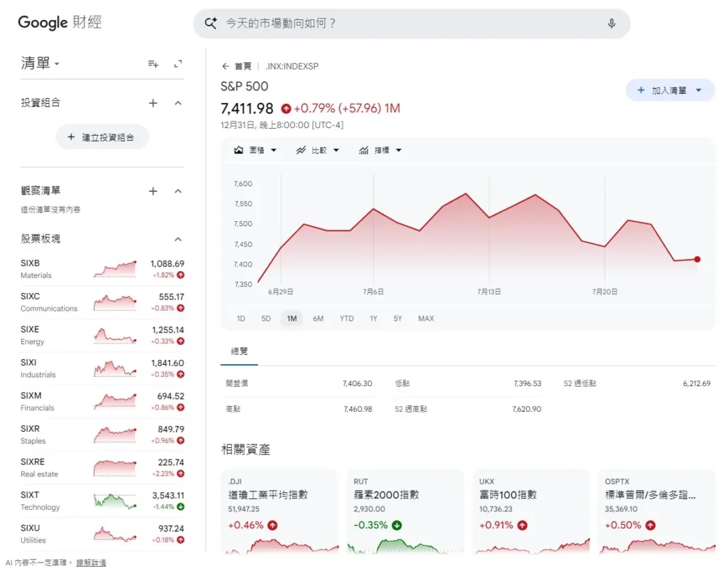The height and width of the screenshot is (571, 728).
Task: Click the red up arrow beside +0.79%
Action: coord(286,109)
